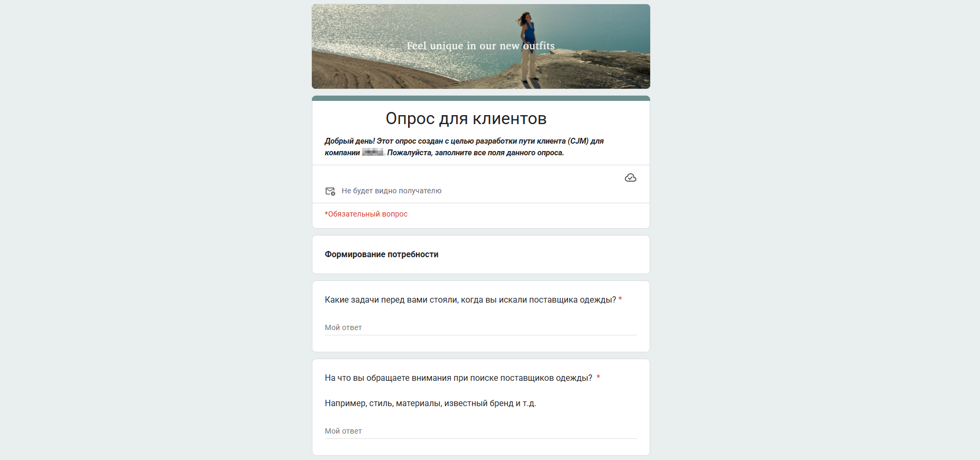Click the answer field for supplier search tasks question

click(x=480, y=328)
